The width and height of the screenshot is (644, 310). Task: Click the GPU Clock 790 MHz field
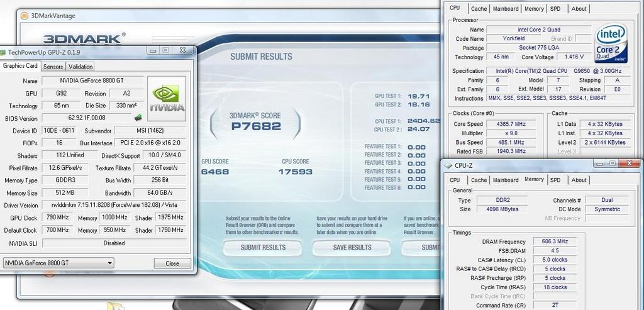click(x=57, y=217)
